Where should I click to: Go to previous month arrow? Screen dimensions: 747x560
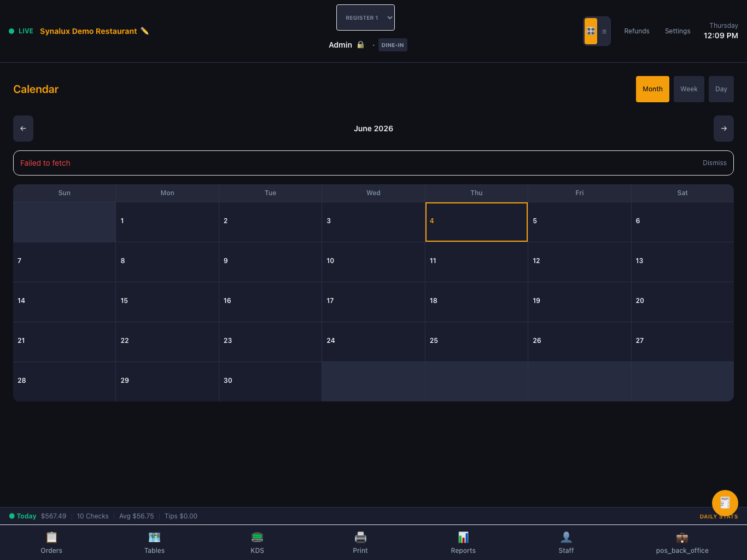[x=23, y=129]
